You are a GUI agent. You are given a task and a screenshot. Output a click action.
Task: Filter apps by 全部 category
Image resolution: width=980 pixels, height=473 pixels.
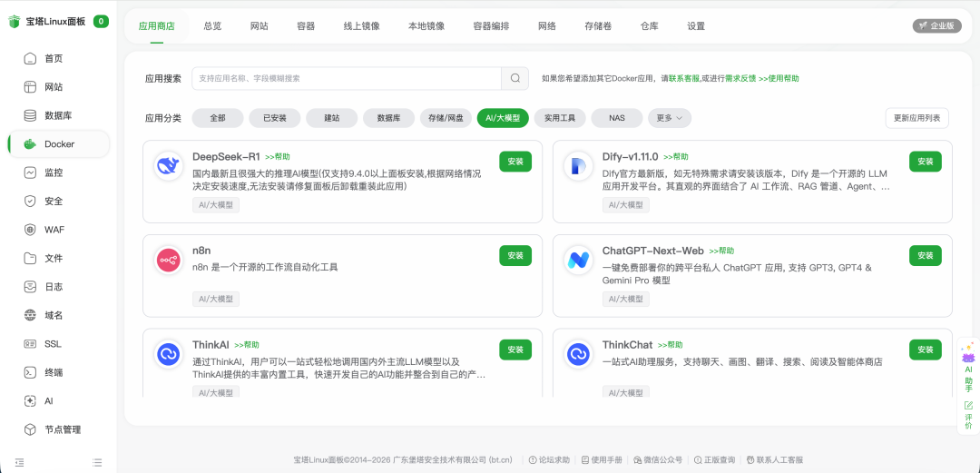(218, 118)
